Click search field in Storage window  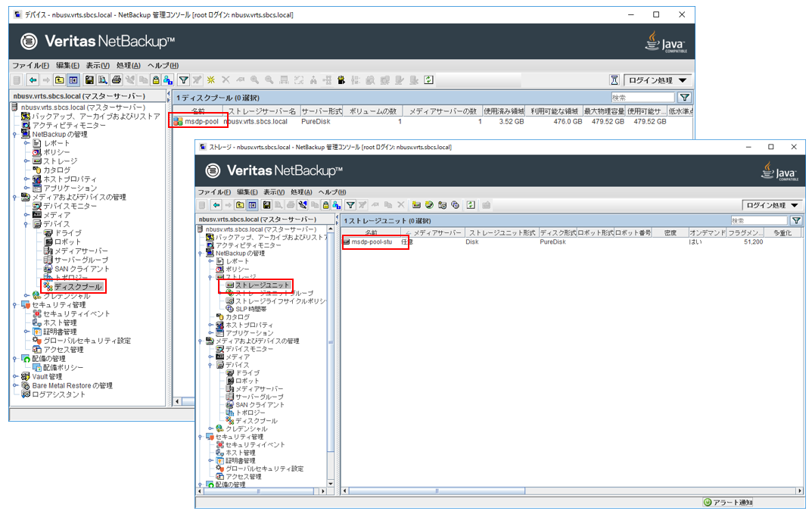[x=759, y=221]
